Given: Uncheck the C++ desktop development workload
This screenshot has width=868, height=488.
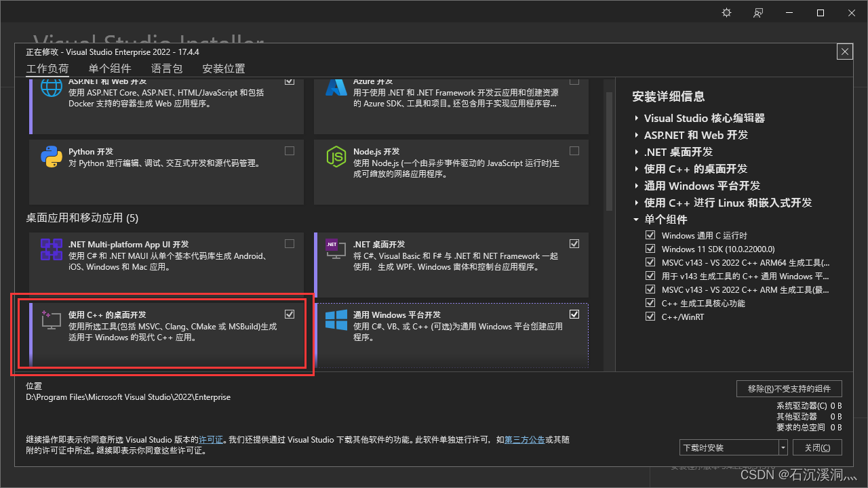Looking at the screenshot, I should pyautogui.click(x=290, y=314).
